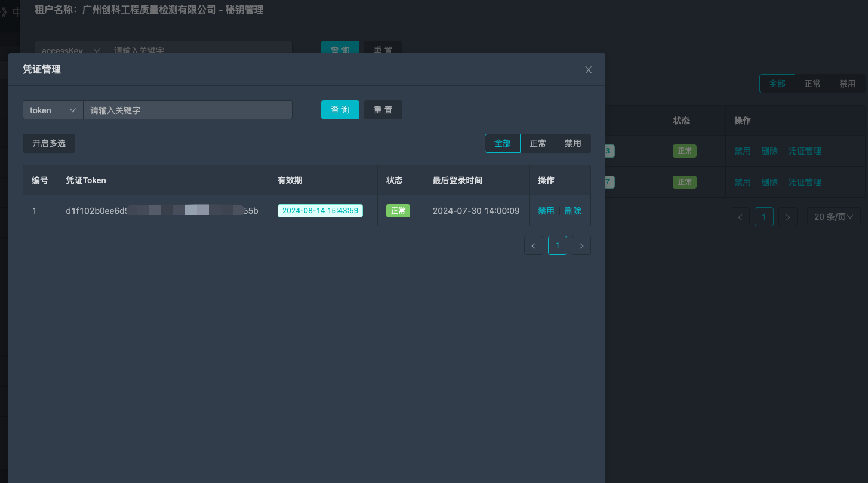Click the 重置 button in the dialog
The width and height of the screenshot is (868, 483).
[x=383, y=110]
